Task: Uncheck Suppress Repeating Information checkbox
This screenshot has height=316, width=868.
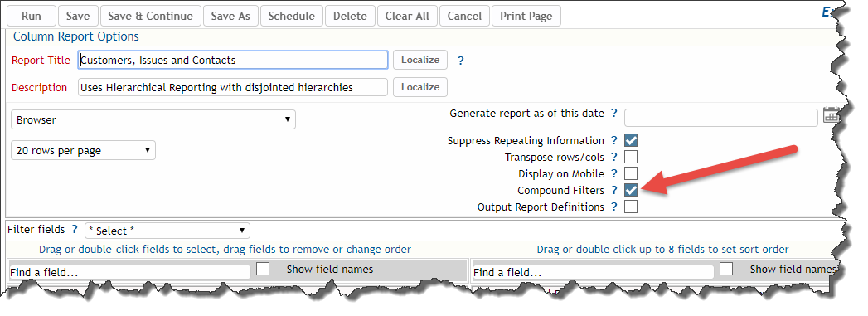Action: (x=631, y=140)
